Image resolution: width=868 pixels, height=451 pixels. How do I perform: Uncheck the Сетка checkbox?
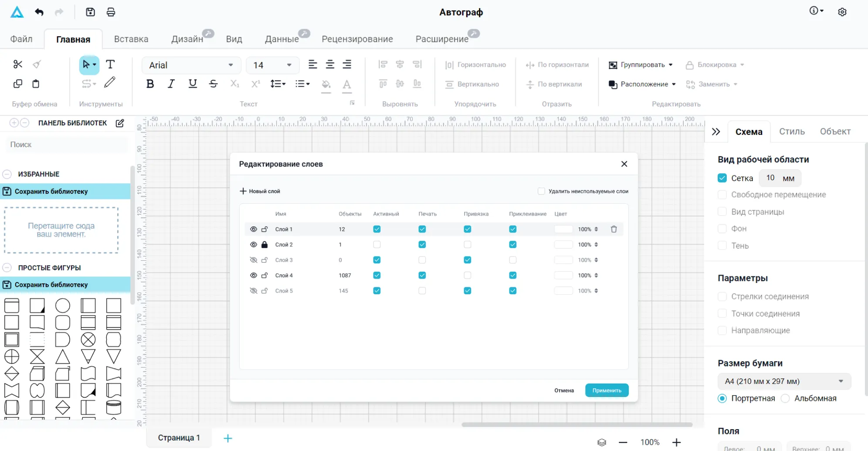(x=722, y=178)
